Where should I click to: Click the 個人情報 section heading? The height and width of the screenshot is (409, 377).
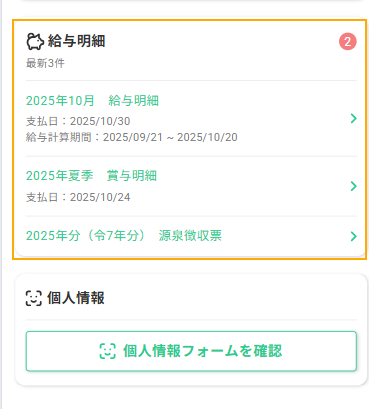[76, 298]
